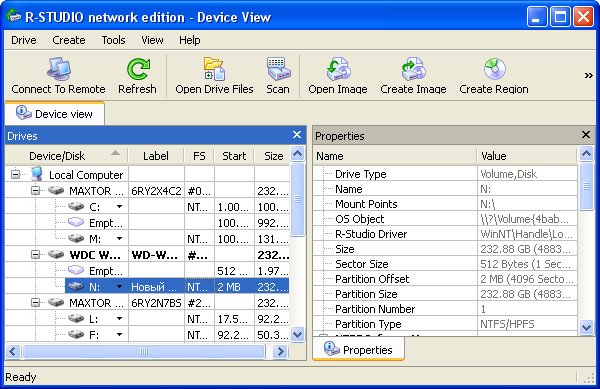Select the WDC disk icon
600x389 pixels.
click(x=56, y=254)
